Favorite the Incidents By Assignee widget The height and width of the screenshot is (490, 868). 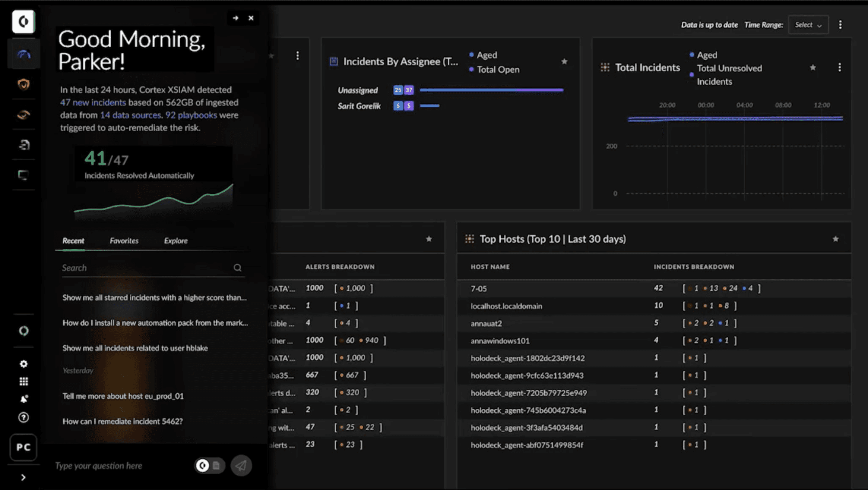pos(564,61)
